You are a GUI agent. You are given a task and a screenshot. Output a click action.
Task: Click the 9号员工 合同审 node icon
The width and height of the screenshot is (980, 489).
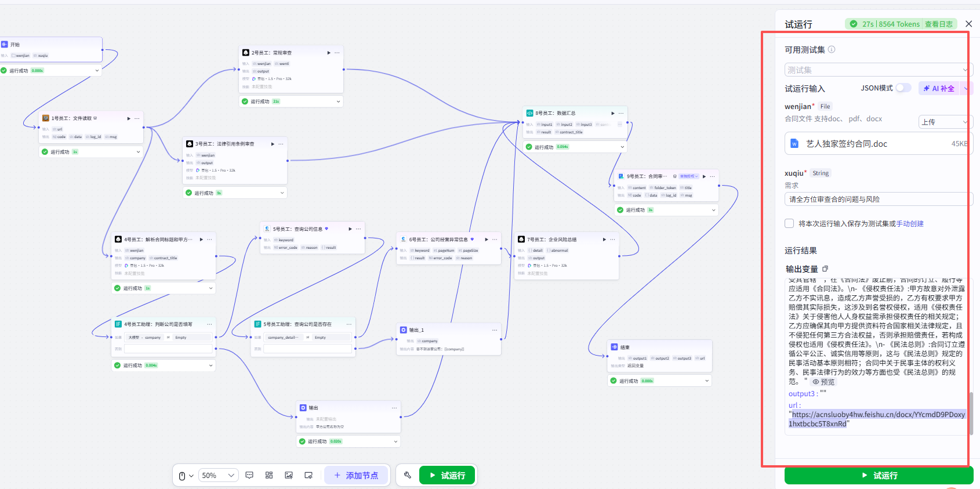pos(621,176)
